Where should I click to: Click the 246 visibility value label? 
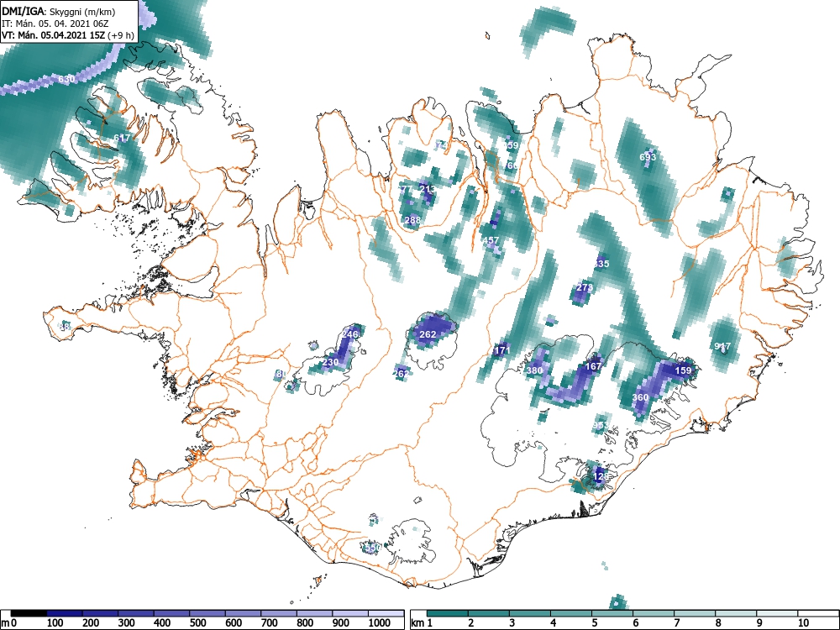coord(349,334)
